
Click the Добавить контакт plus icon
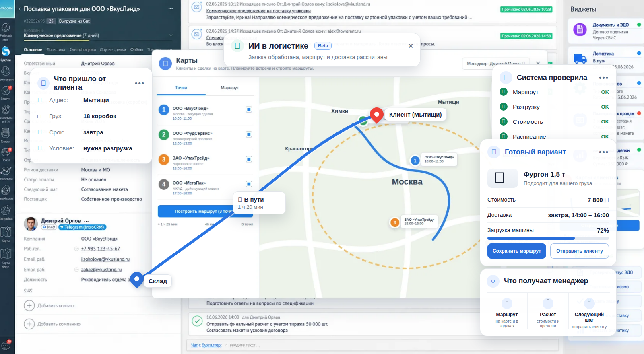pos(29,306)
